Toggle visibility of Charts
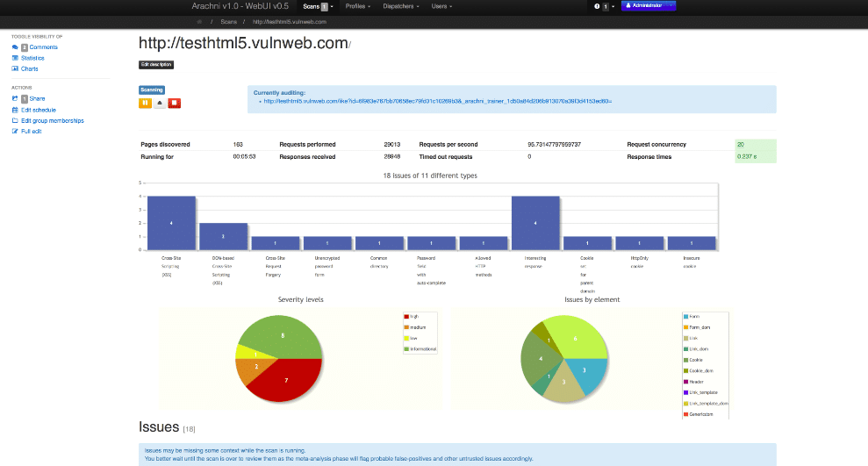868x466 pixels. pos(29,69)
